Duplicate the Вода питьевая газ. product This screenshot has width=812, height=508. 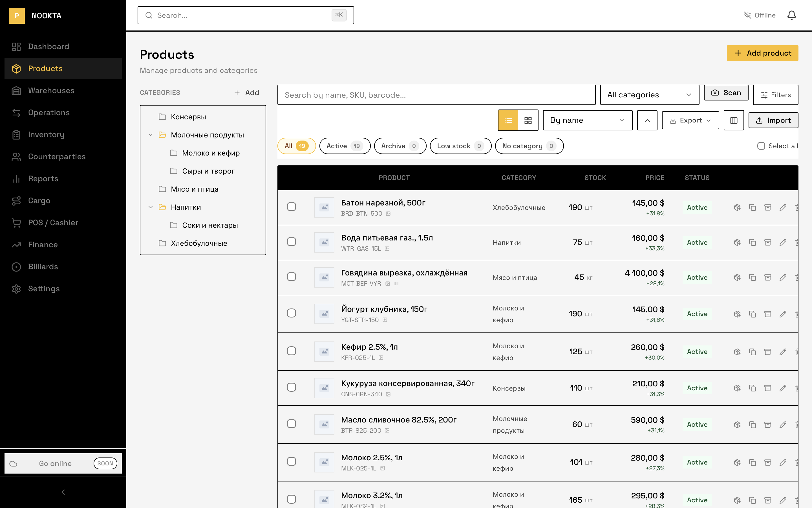pyautogui.click(x=752, y=242)
